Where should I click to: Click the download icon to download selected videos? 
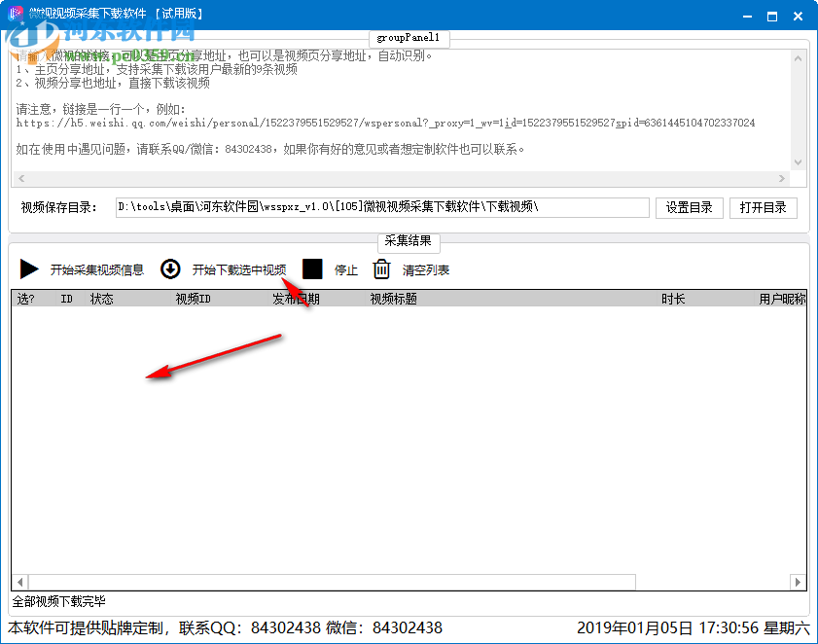point(170,269)
